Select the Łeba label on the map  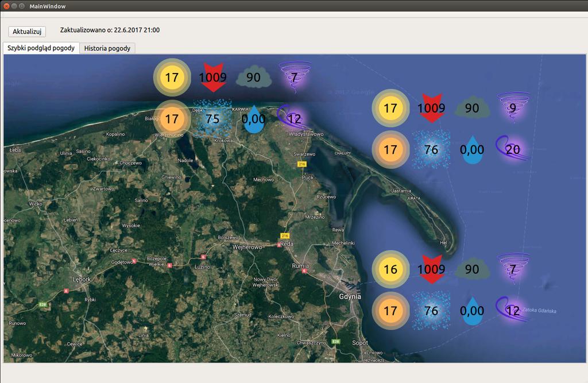16,150
